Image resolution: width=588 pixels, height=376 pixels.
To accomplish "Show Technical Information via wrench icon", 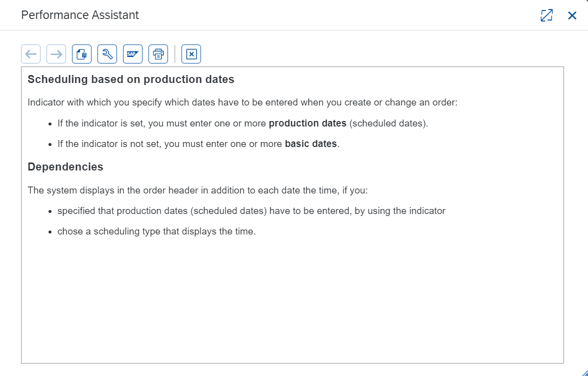I will point(107,54).
